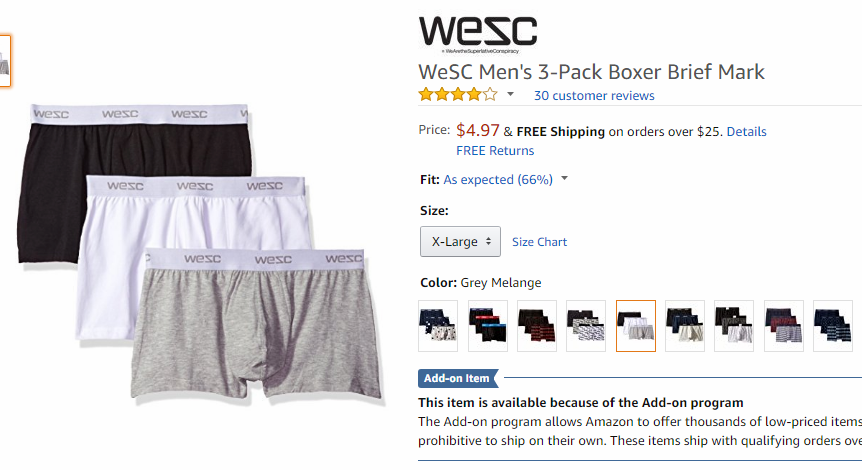Choose the black and red striped color swatch
This screenshot has height=470, width=862.
pyautogui.click(x=537, y=326)
